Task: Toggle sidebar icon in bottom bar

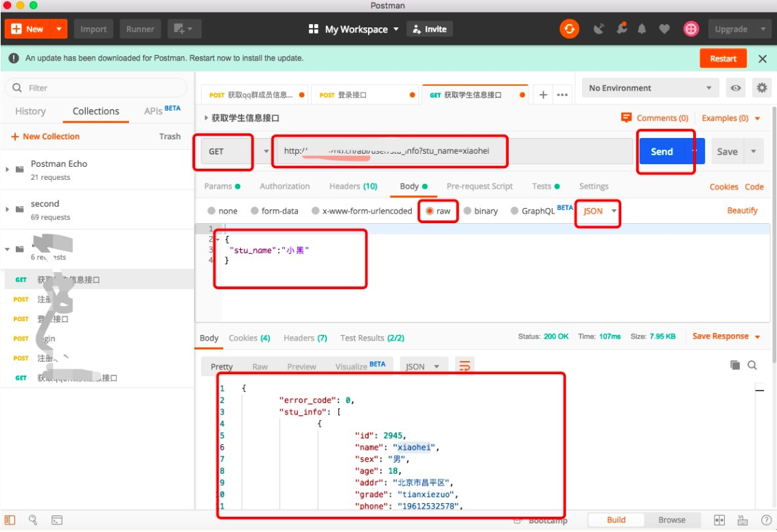Action: point(10,520)
